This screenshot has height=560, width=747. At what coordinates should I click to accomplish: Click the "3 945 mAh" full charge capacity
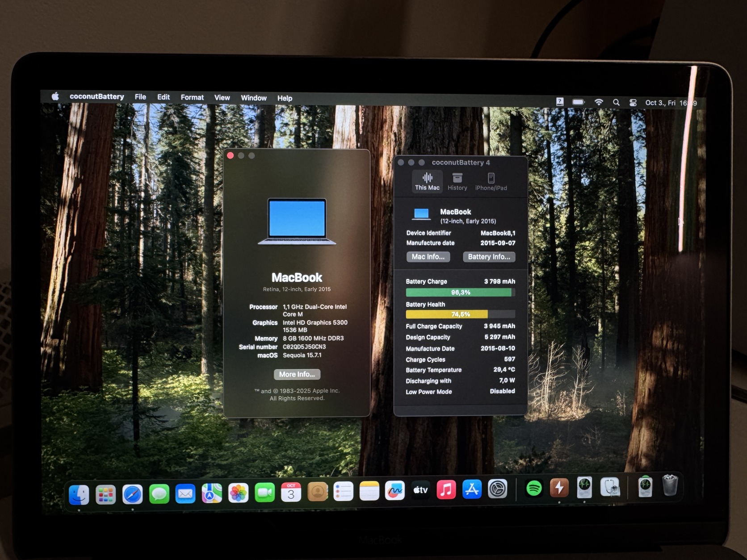499,326
